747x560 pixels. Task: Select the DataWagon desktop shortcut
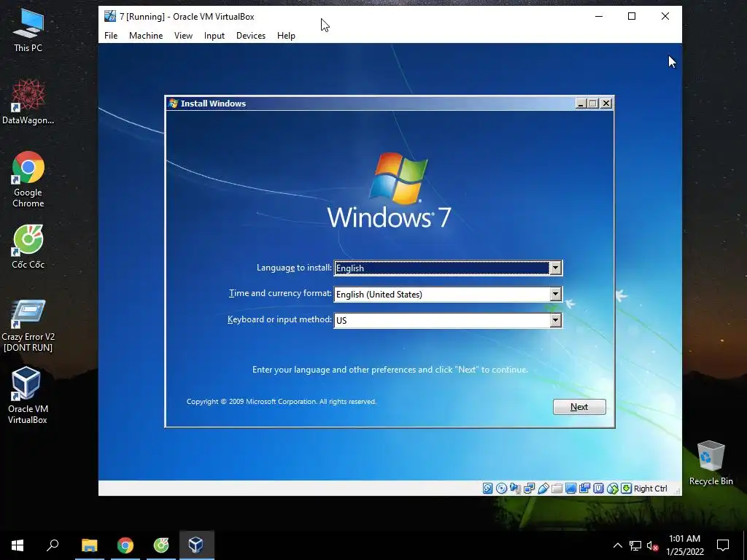(x=28, y=102)
